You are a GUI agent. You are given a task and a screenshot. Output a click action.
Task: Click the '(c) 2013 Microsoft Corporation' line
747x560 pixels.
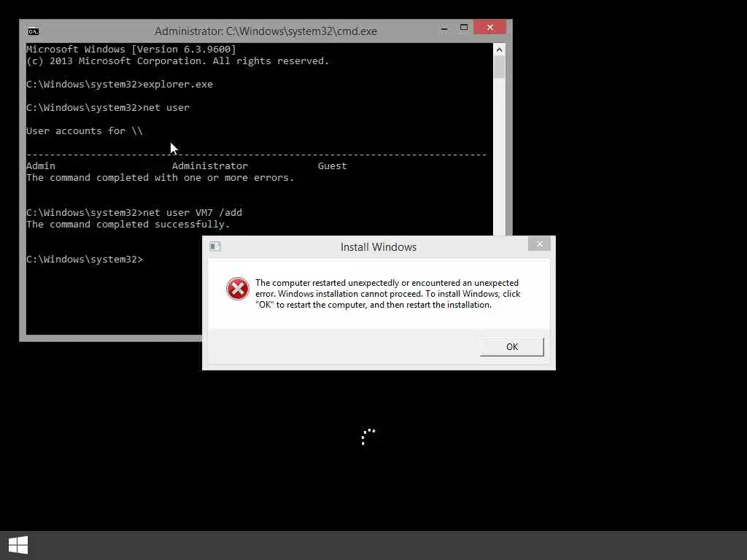(178, 61)
